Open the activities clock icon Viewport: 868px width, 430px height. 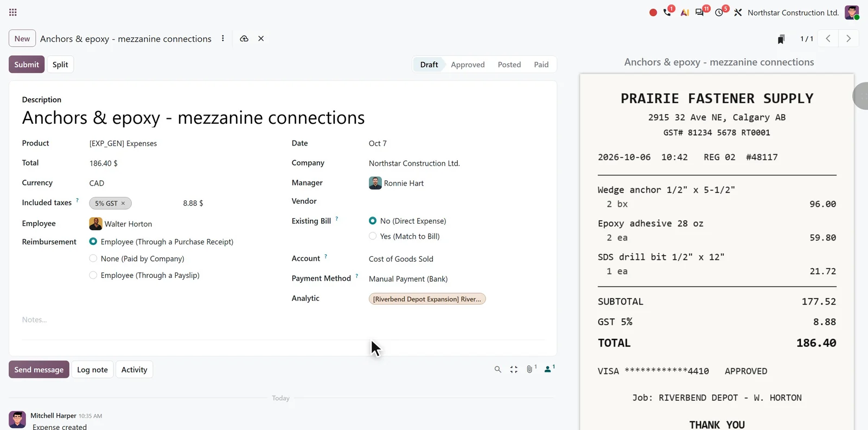[x=719, y=12]
